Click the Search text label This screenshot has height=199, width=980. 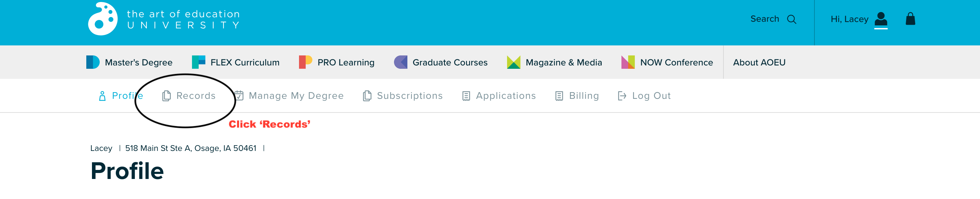(x=765, y=19)
